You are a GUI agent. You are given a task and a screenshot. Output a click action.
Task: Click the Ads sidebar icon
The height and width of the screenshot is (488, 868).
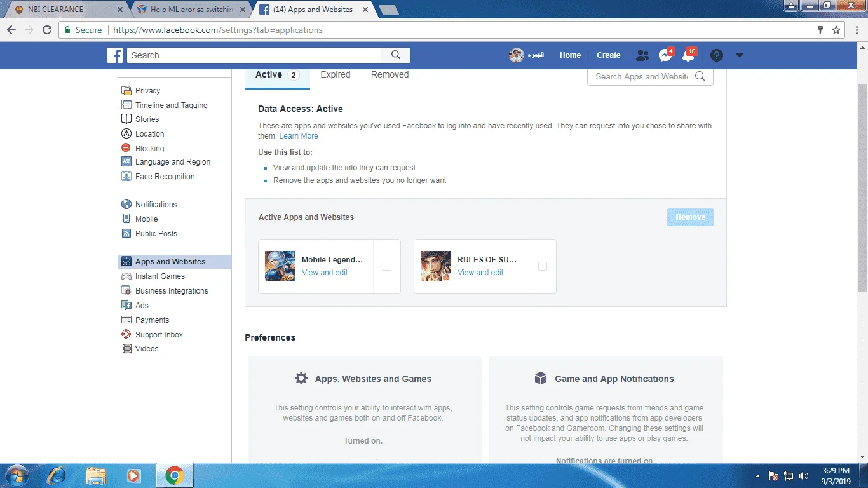(x=126, y=306)
